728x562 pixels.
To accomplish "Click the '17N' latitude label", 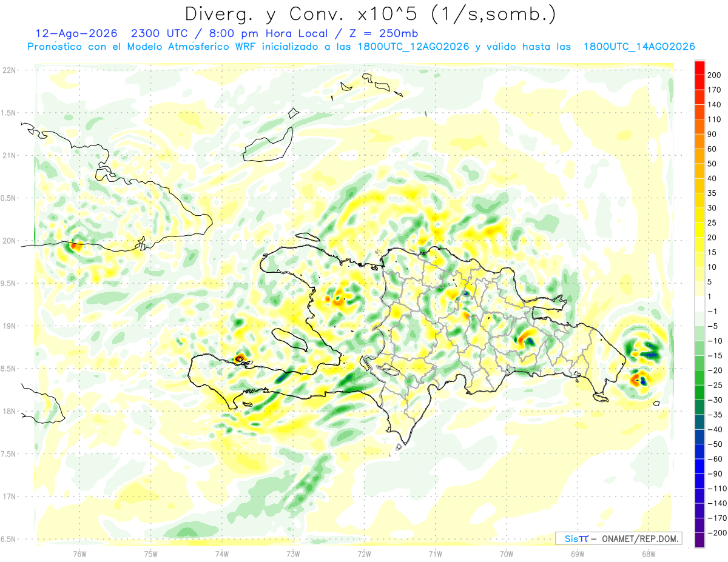I will [8, 496].
